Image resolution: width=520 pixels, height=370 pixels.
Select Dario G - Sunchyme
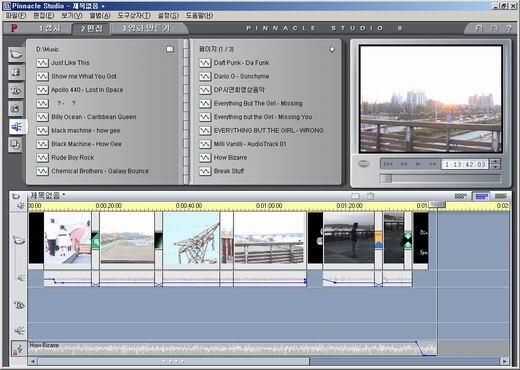pos(241,76)
